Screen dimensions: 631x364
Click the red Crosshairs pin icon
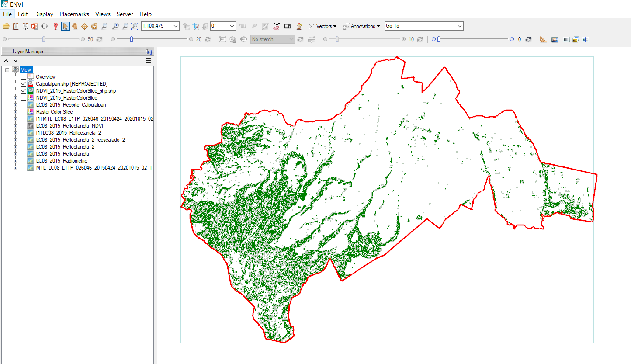tap(55, 26)
